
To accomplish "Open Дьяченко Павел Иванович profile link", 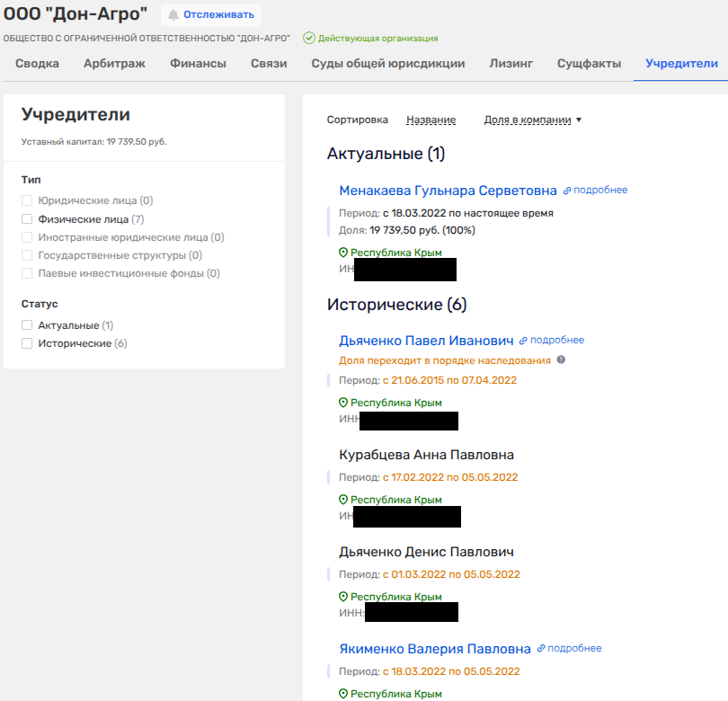I will (426, 341).
